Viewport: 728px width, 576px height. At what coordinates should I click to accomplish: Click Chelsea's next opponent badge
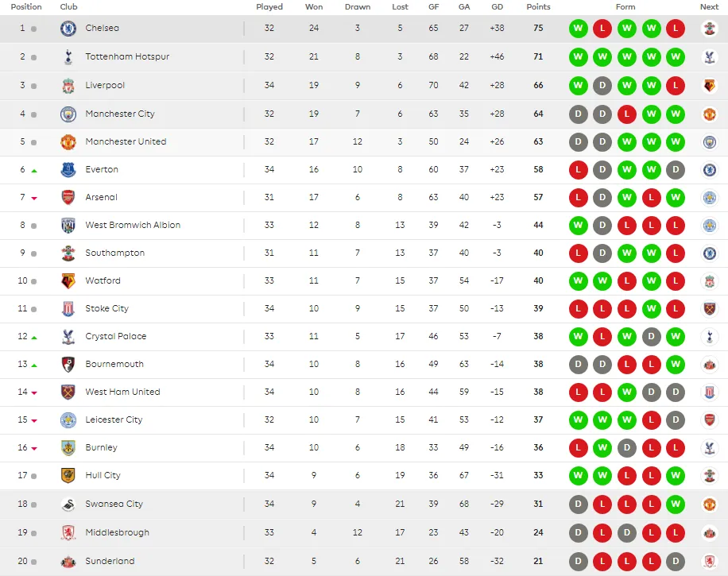709,29
